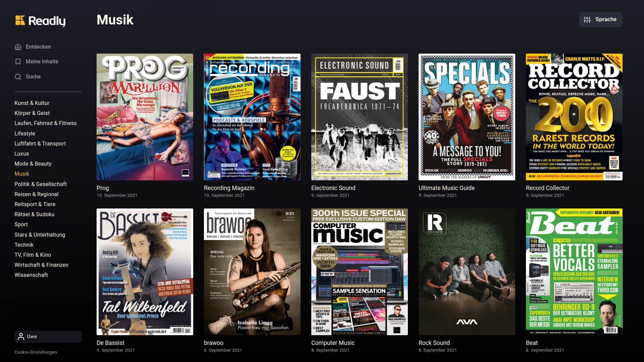Screen dimensions: 644x362
Task: Open Cookie-Einstellungen link
Action: (x=36, y=352)
